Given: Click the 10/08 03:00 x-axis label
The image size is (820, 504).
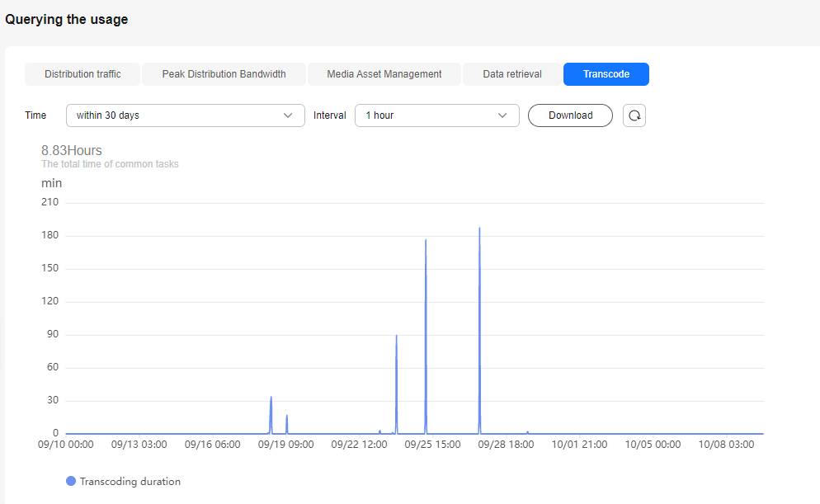Looking at the screenshot, I should click(x=727, y=445).
